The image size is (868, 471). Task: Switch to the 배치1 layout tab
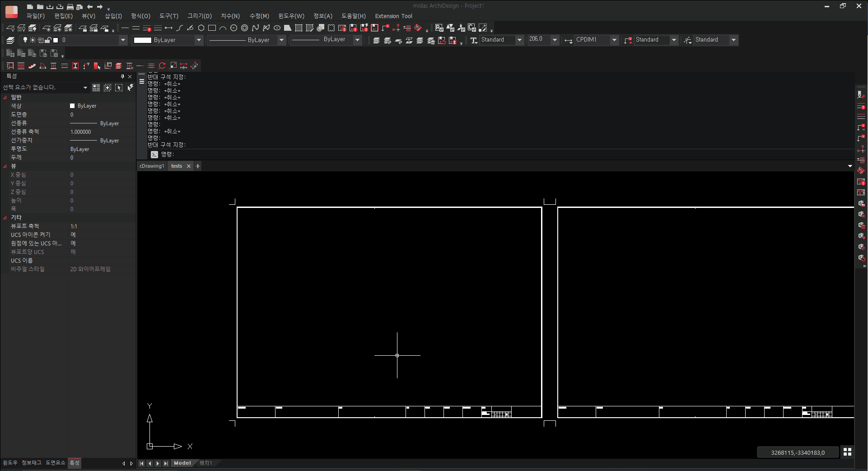tap(205, 463)
